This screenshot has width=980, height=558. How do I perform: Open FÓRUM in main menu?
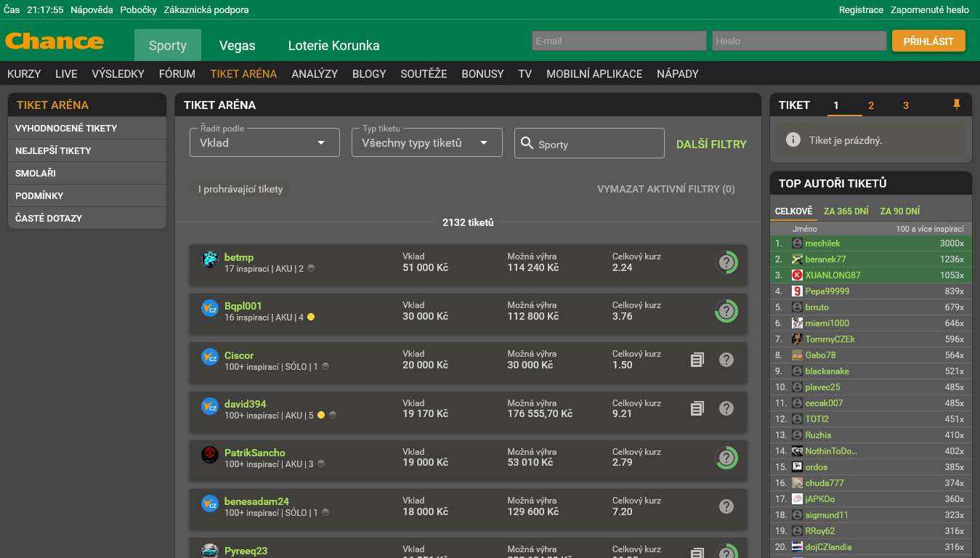pyautogui.click(x=177, y=73)
